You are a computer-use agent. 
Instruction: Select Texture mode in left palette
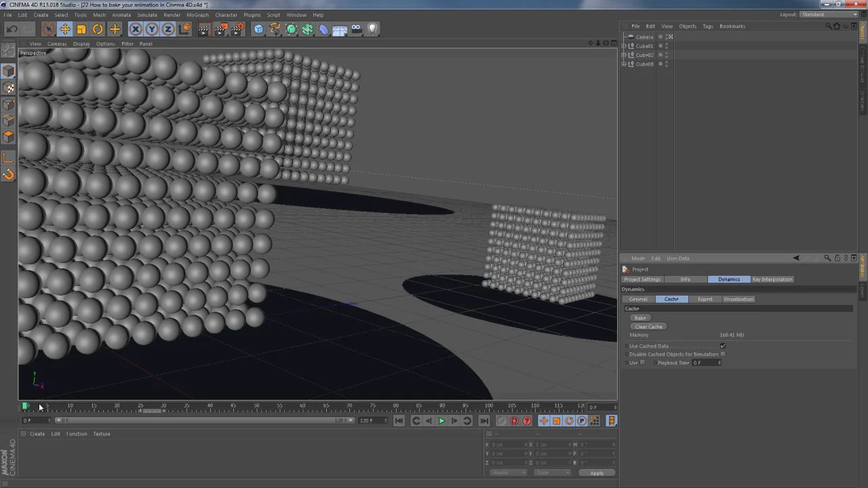coord(8,88)
